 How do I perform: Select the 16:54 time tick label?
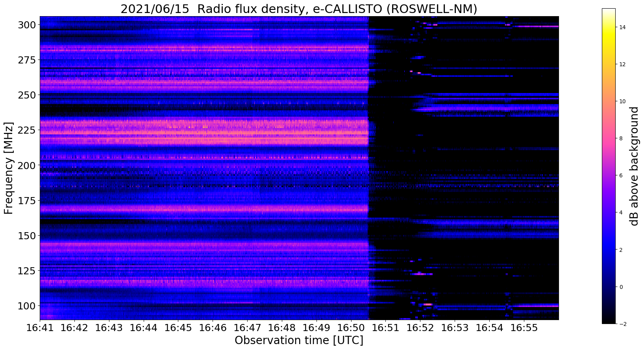pyautogui.click(x=489, y=328)
